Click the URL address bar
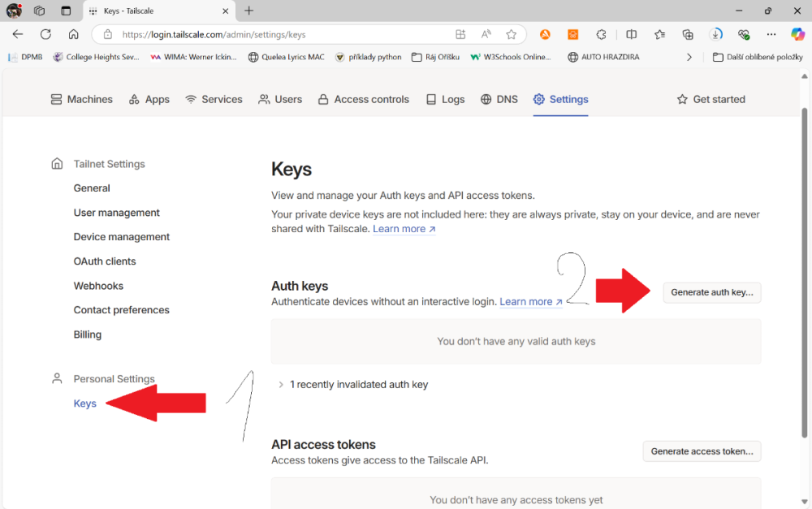This screenshot has height=509, width=812. point(284,34)
